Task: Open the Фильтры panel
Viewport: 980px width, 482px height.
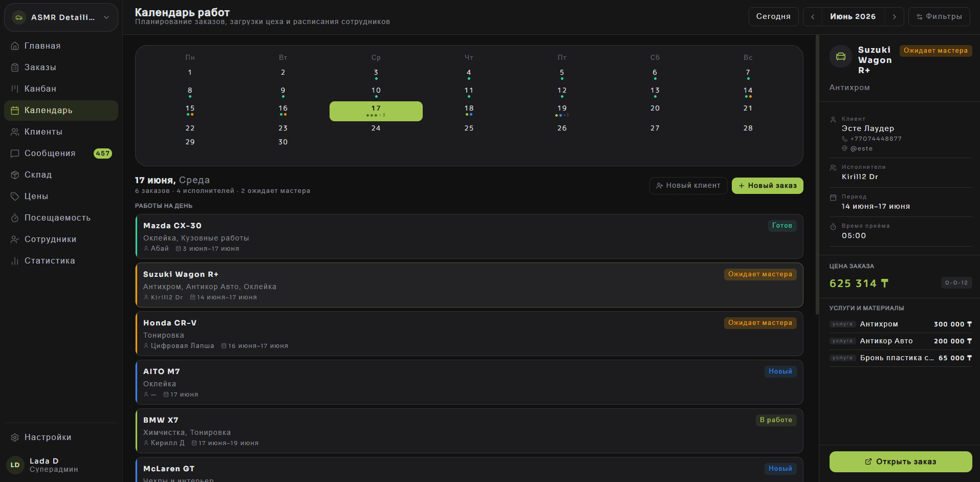Action: pyautogui.click(x=939, y=16)
